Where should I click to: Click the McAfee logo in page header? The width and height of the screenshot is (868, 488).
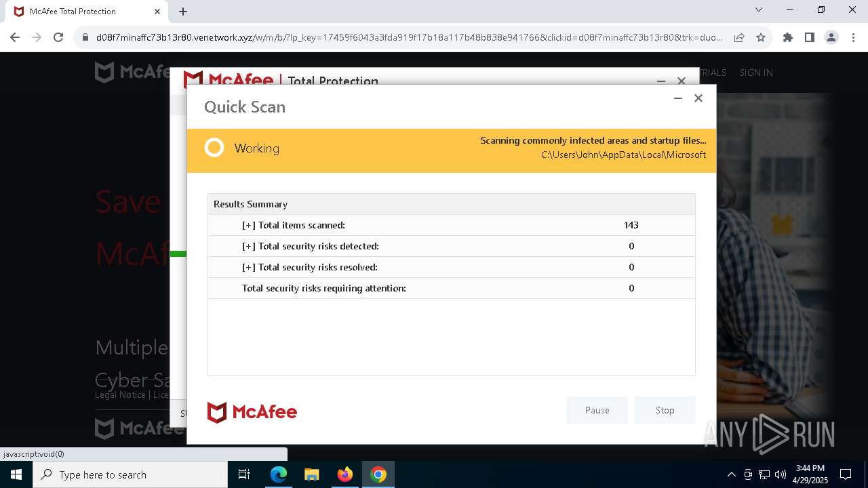tap(132, 72)
